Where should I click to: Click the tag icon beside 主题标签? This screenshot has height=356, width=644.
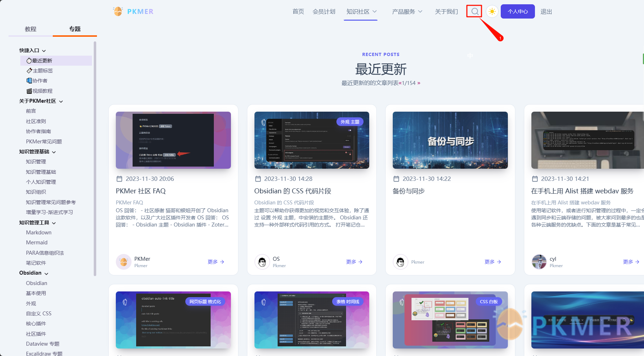(x=29, y=71)
